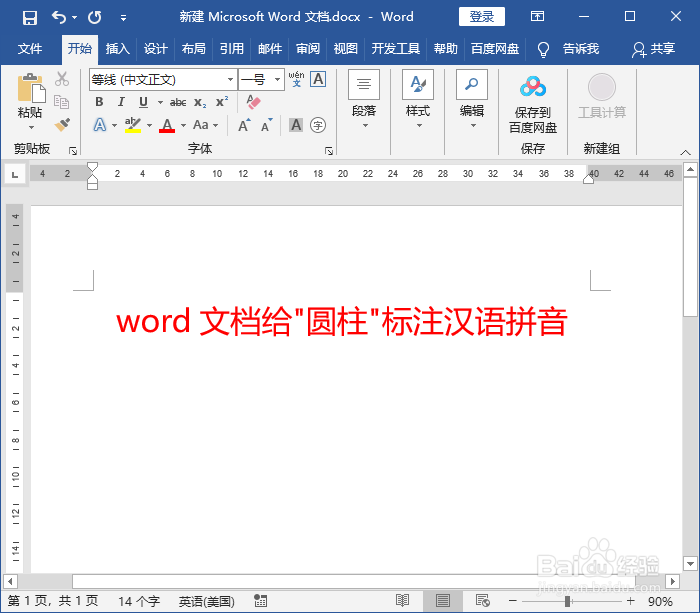This screenshot has height=613, width=700.
Task: Click Shrink Font icon
Action: point(267,125)
